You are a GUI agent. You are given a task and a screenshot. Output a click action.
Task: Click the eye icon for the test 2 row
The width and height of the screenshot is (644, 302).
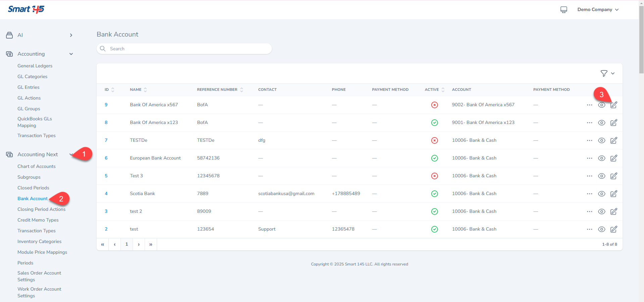click(x=601, y=212)
